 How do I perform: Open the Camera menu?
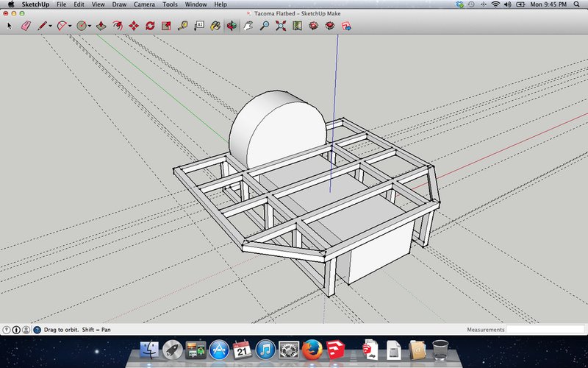144,4
